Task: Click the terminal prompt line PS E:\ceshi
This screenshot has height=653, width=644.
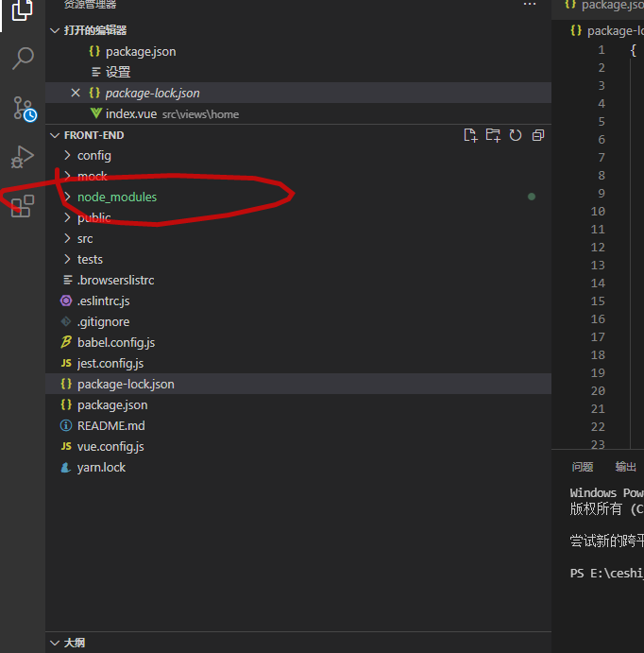Action: click(x=606, y=574)
